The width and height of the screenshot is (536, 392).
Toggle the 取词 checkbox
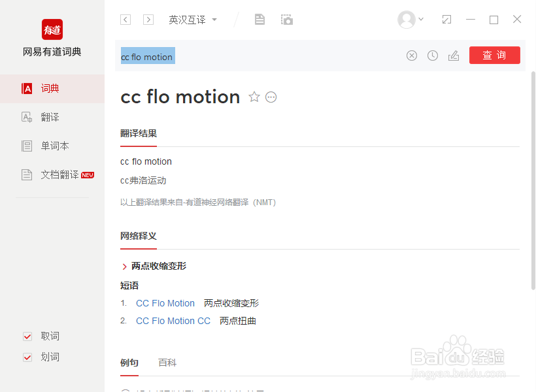(27, 336)
